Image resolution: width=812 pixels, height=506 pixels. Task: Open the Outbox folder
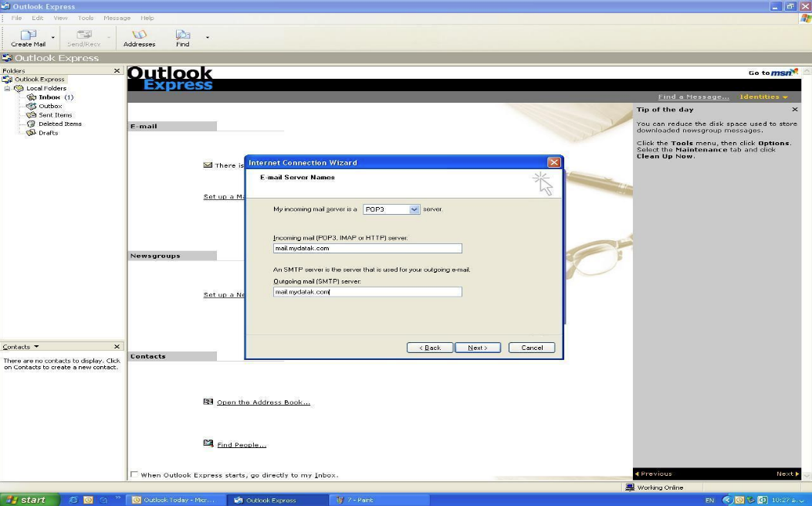tap(50, 107)
